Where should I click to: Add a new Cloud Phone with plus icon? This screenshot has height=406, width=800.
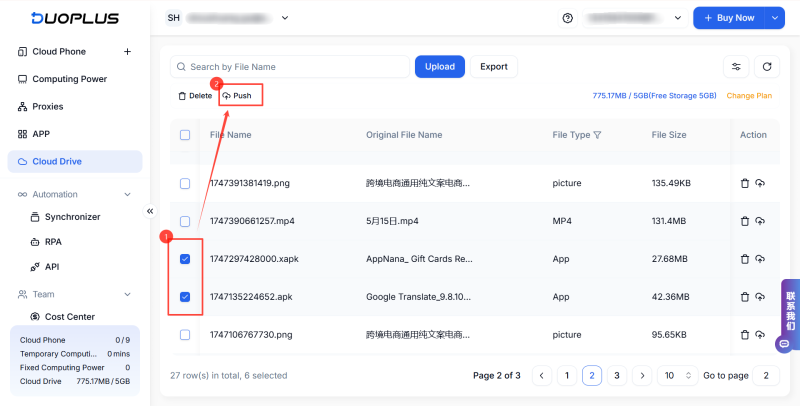(x=128, y=52)
